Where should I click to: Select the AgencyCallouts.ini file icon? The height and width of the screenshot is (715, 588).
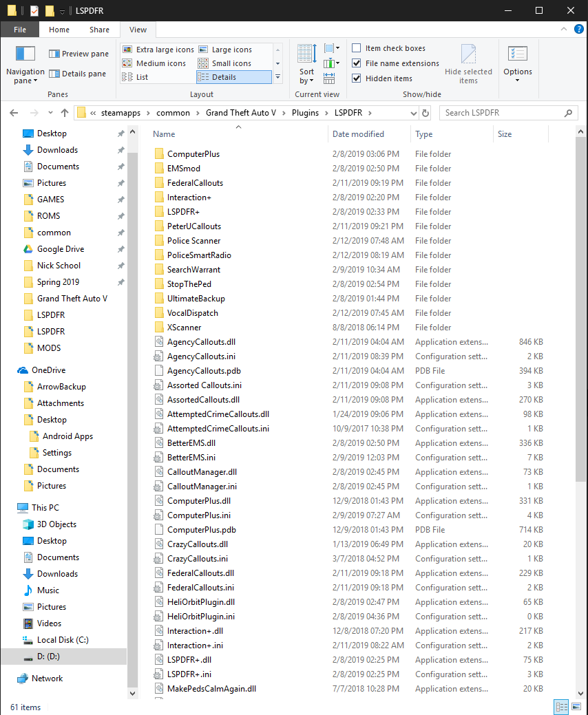pyautogui.click(x=159, y=356)
